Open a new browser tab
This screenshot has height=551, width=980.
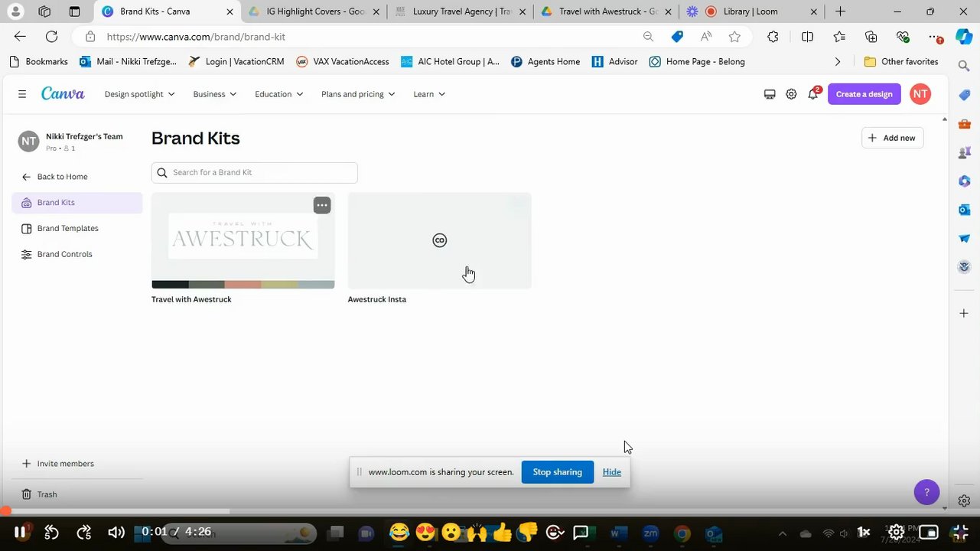point(840,11)
